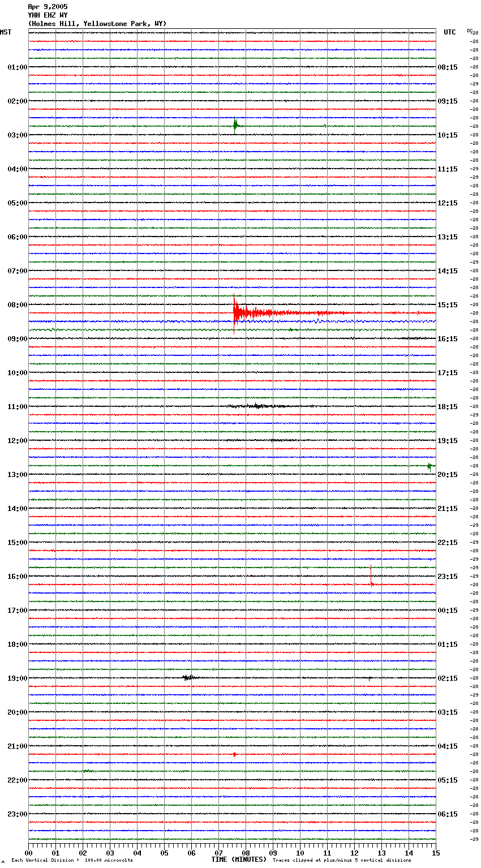Viewport: 481px width, 868px height.
Task: Click the 'DC' offset column header
Action: tap(470, 31)
